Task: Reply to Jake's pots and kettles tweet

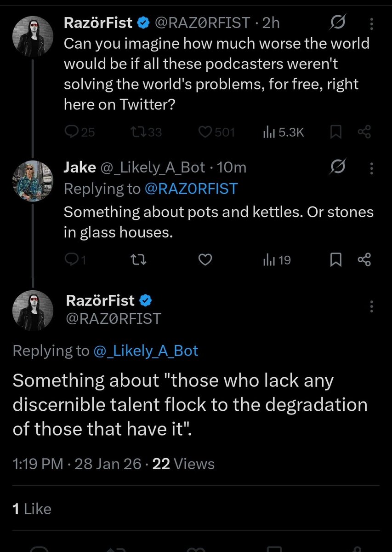Action: pyautogui.click(x=75, y=261)
